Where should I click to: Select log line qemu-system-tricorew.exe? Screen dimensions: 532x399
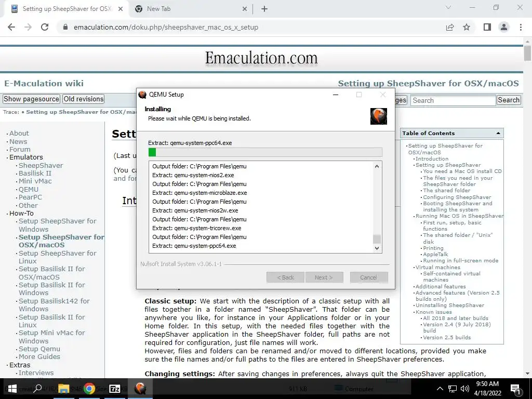click(x=197, y=228)
